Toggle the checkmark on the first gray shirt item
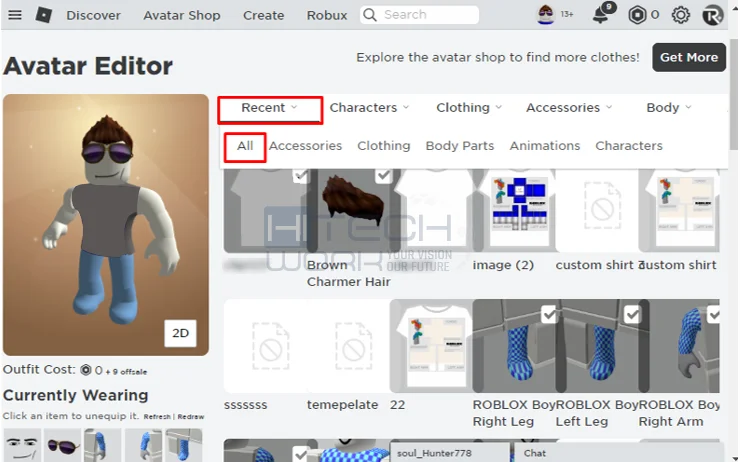 301,176
